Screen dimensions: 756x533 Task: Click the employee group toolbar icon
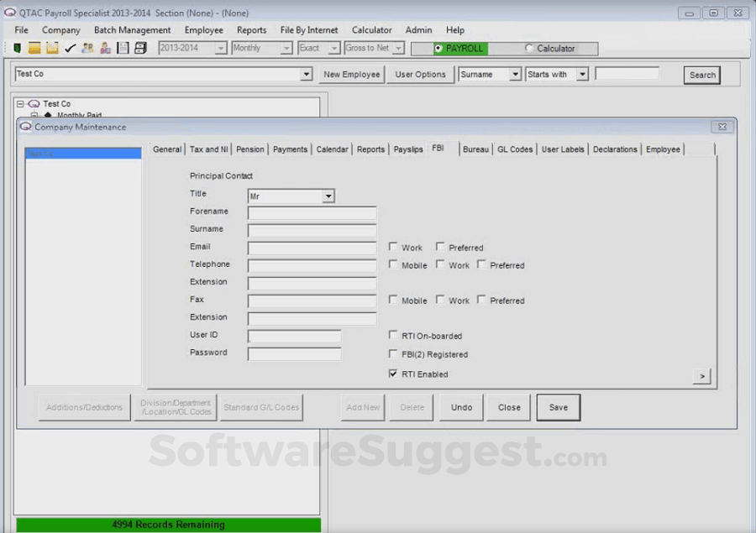(87, 48)
